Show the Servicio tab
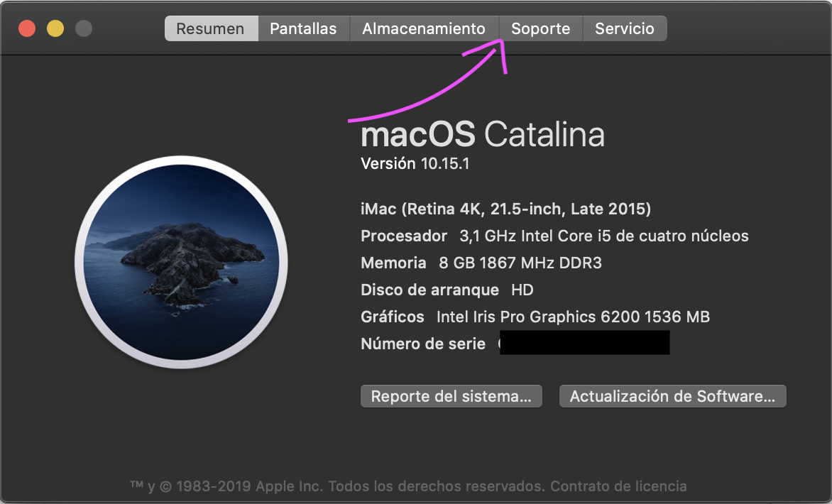 coord(625,29)
